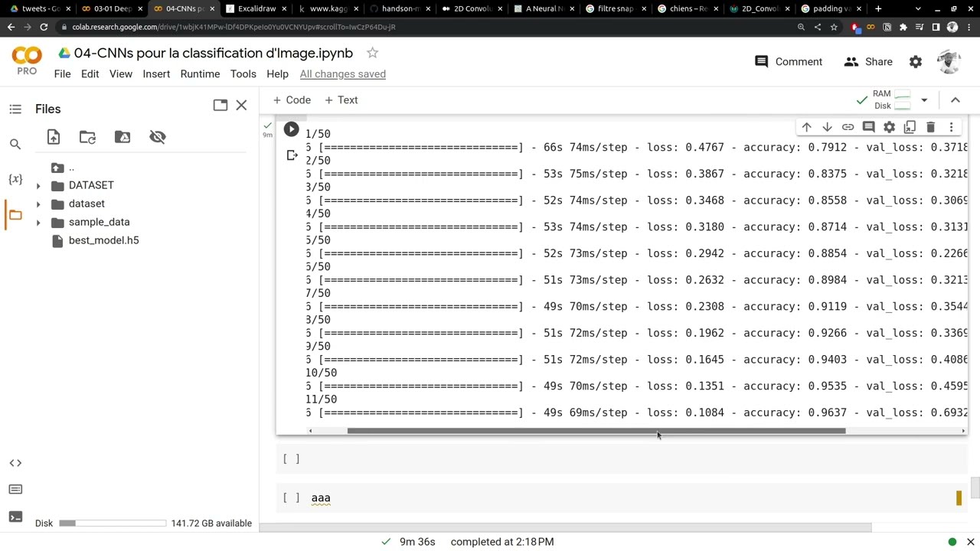Open the Insert menu
The width and height of the screenshot is (980, 551).
click(156, 74)
